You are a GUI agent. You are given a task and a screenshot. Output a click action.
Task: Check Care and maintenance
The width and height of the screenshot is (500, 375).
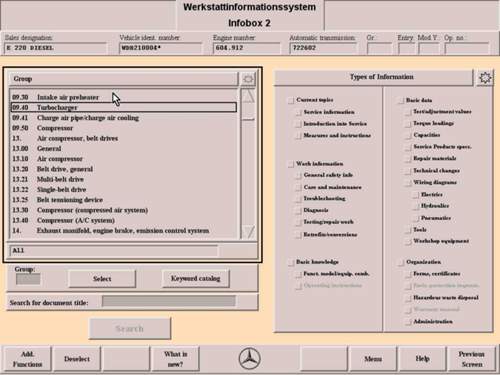298,187
